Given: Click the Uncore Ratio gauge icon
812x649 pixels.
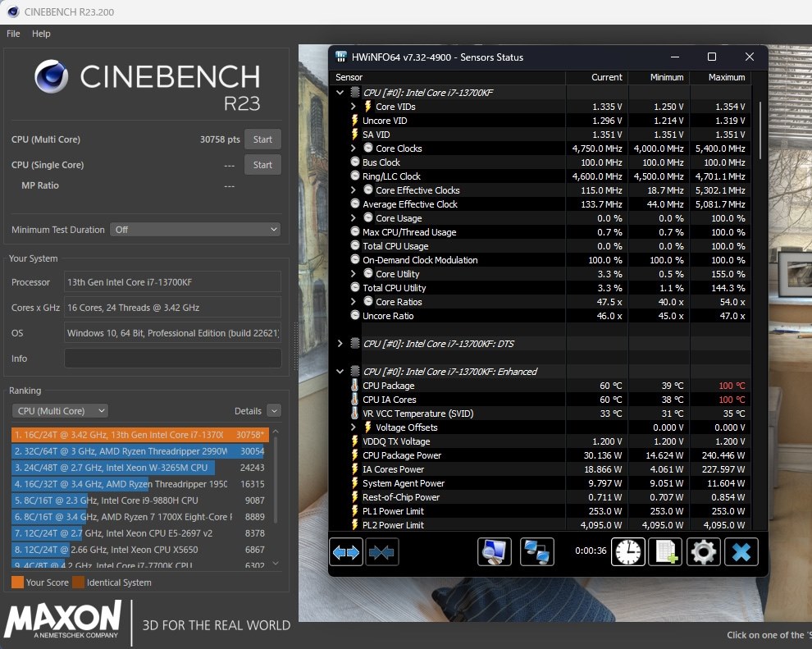Looking at the screenshot, I should [x=354, y=315].
